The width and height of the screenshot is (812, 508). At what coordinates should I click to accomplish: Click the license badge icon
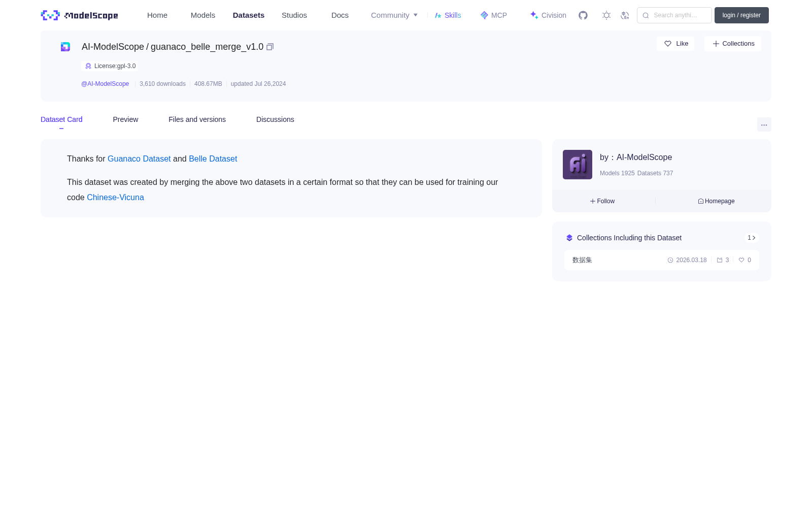[x=88, y=66]
